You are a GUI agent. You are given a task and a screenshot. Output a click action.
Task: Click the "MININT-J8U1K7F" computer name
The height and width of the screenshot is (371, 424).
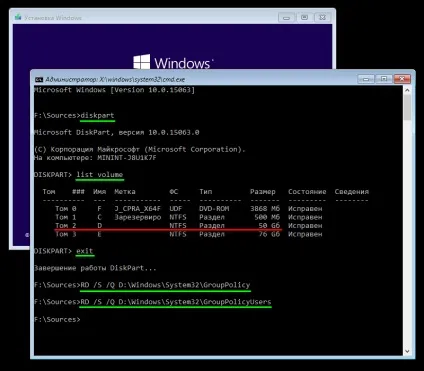127,158
